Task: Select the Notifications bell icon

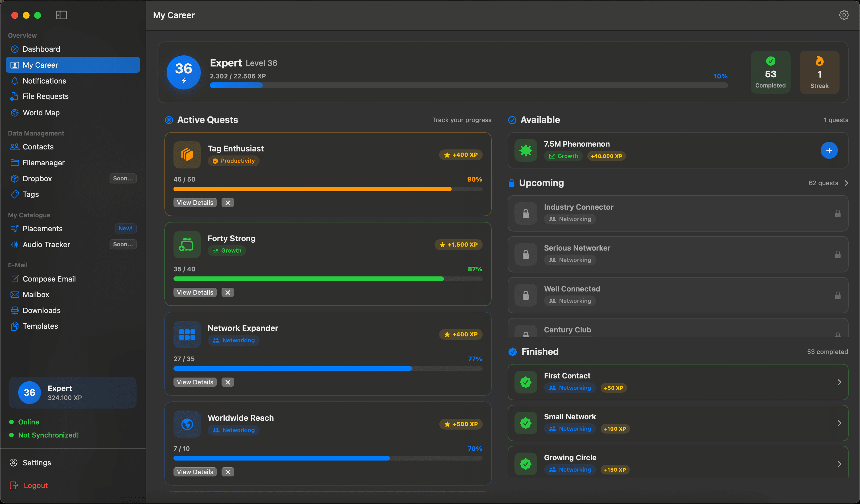Action: [x=14, y=81]
